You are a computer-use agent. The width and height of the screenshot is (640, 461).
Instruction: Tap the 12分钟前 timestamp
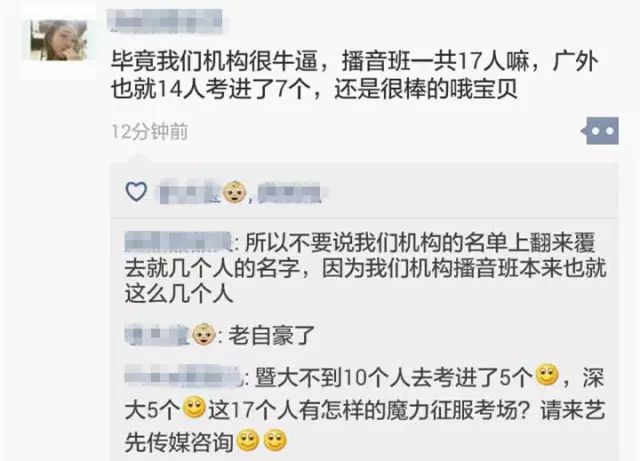150,131
